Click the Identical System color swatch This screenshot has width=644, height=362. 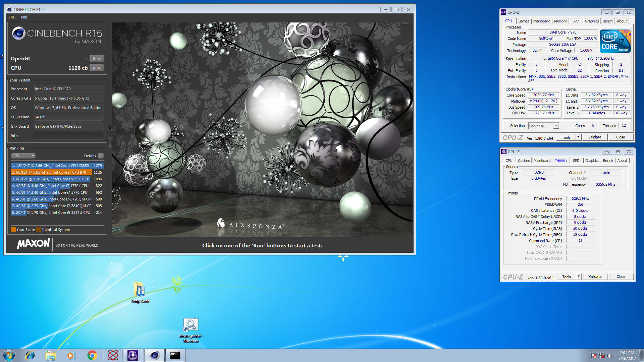point(39,230)
